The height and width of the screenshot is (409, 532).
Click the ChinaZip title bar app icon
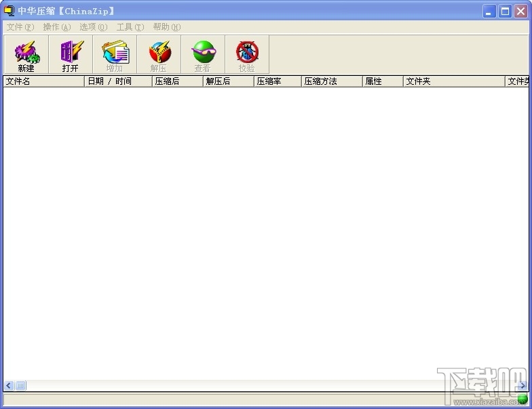9,11
